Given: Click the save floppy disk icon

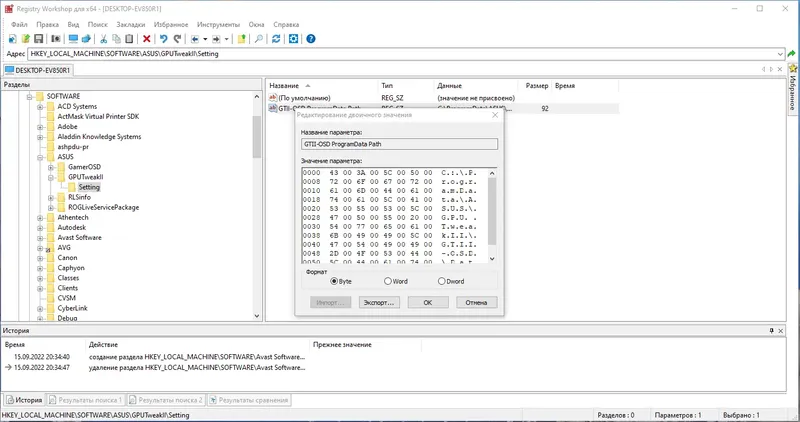Looking at the screenshot, I should pos(38,39).
